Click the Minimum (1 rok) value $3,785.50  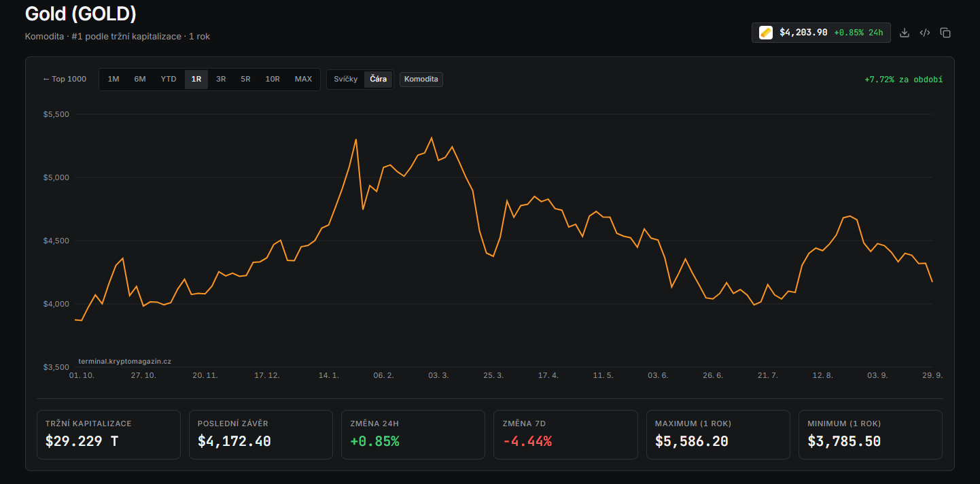click(844, 441)
